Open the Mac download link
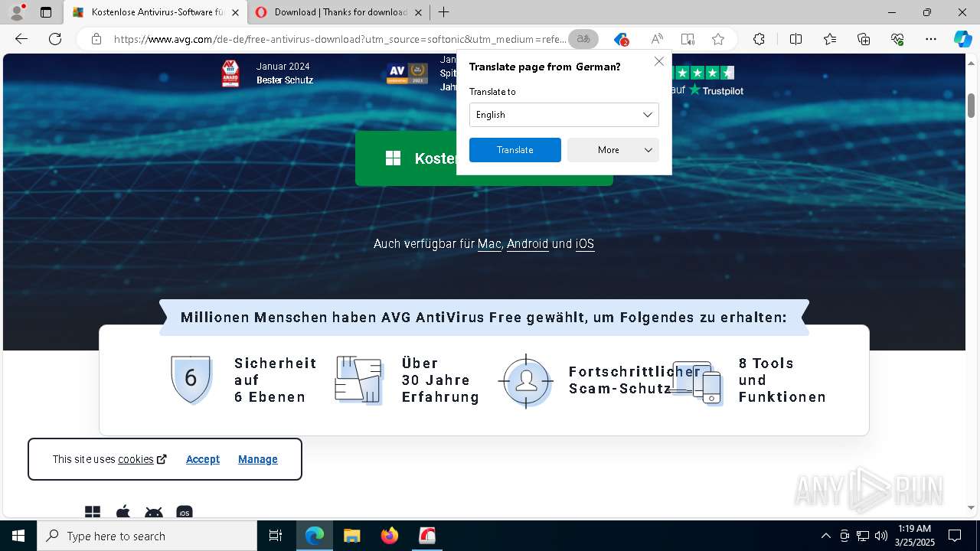Image resolution: width=980 pixels, height=551 pixels. point(489,244)
